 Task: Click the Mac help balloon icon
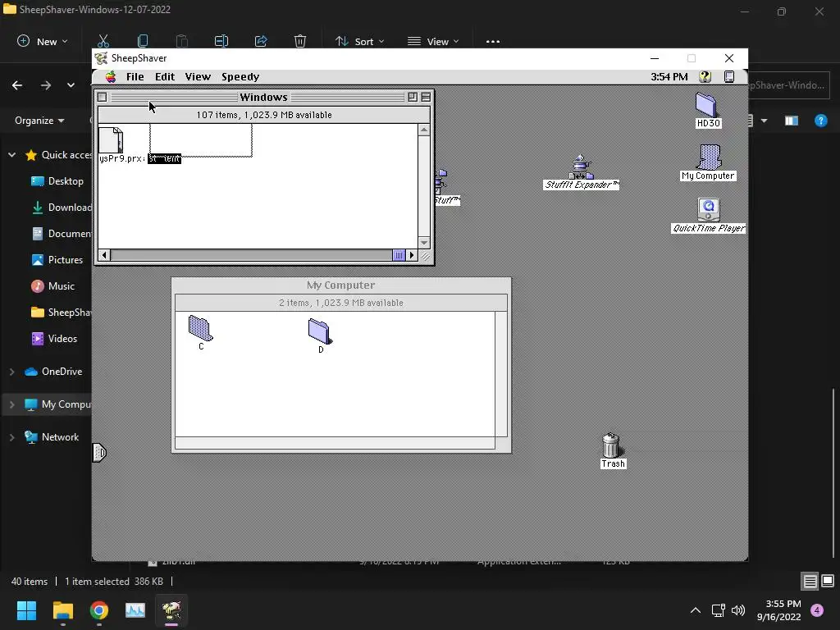[705, 76]
